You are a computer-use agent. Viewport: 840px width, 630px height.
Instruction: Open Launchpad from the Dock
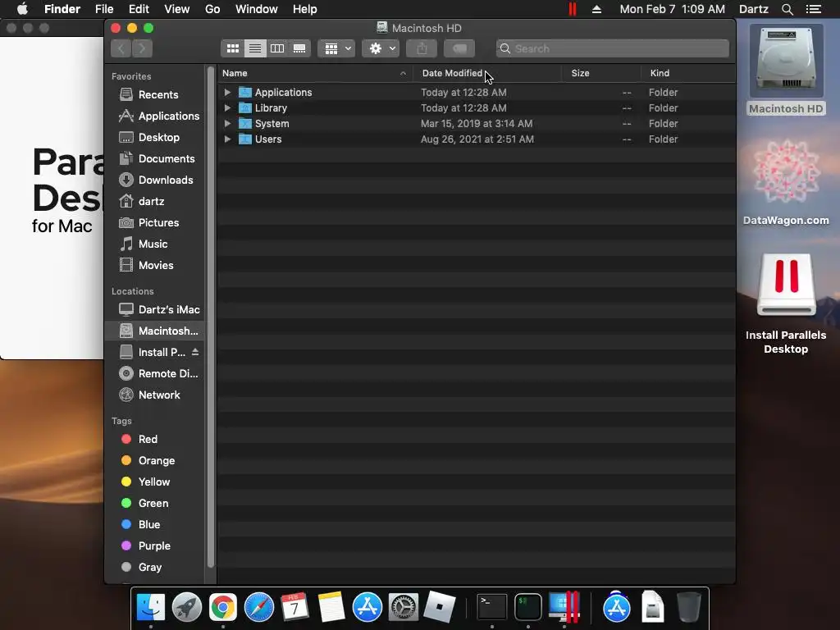(x=187, y=607)
